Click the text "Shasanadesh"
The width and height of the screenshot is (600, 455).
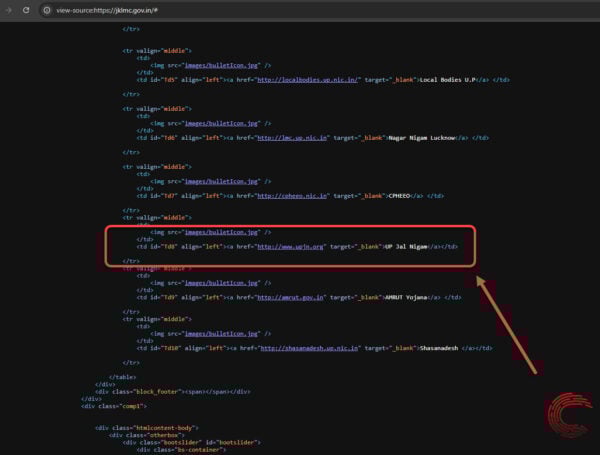pyautogui.click(x=439, y=348)
